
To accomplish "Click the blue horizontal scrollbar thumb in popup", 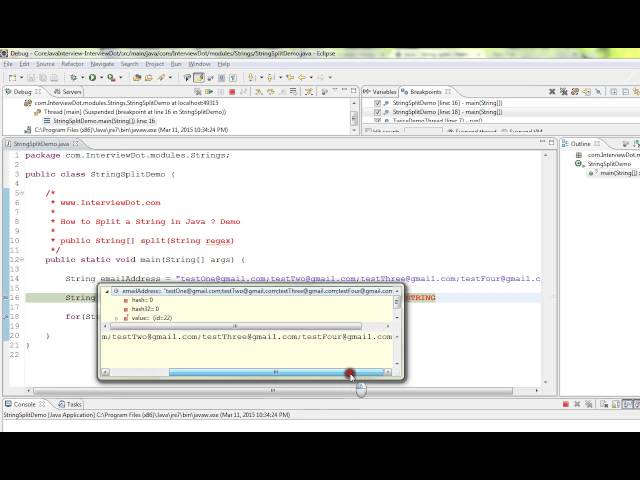I will 276,372.
